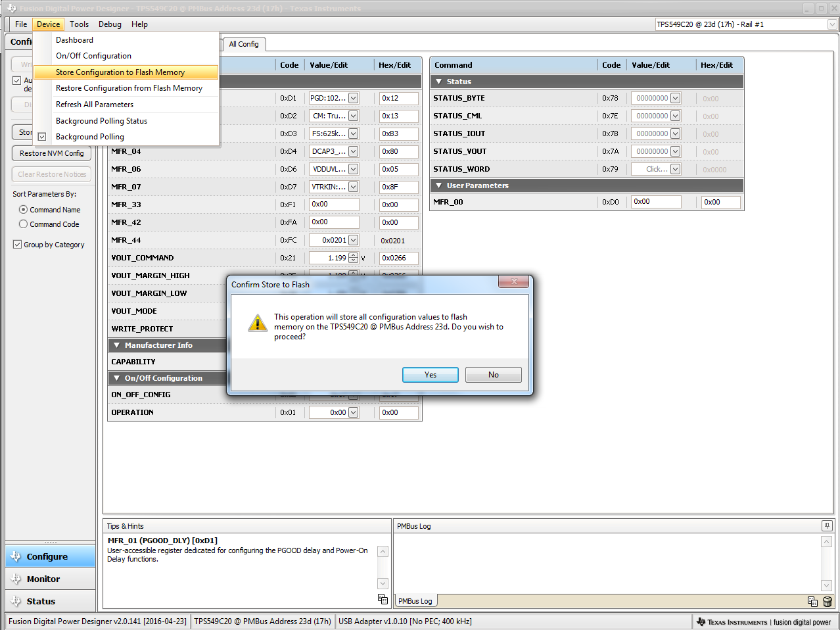Open the Status section in sidebar
The height and width of the screenshot is (630, 840).
(x=41, y=601)
